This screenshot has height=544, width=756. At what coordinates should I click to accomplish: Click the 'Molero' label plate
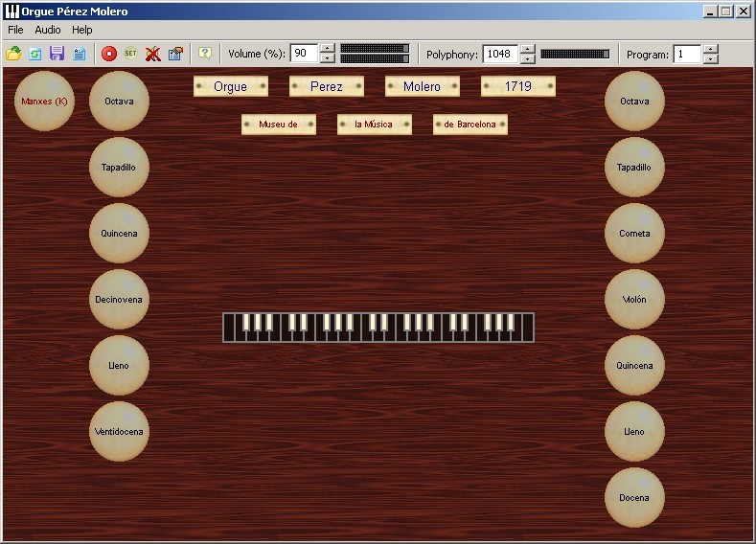pyautogui.click(x=422, y=86)
